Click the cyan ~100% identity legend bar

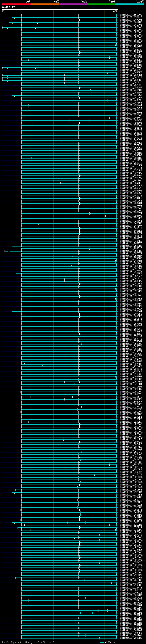[130, 4]
